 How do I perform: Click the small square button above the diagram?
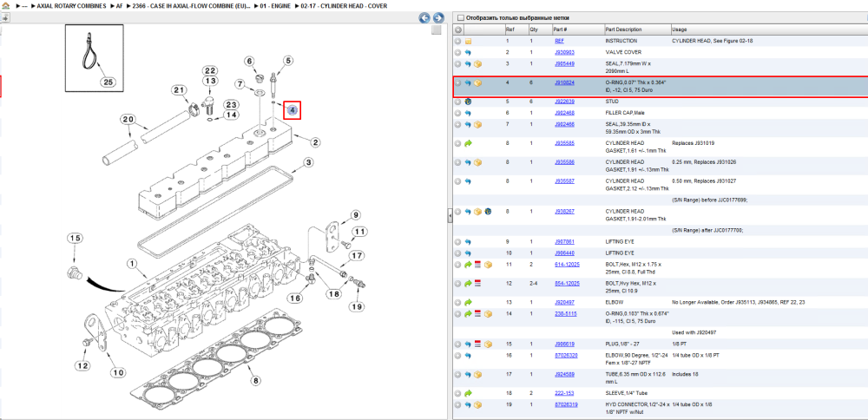tap(437, 30)
